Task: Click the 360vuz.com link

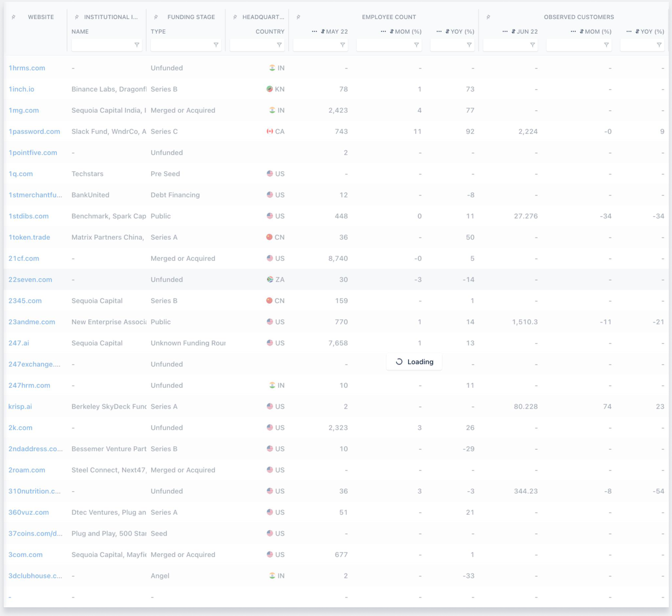Action: coord(29,513)
